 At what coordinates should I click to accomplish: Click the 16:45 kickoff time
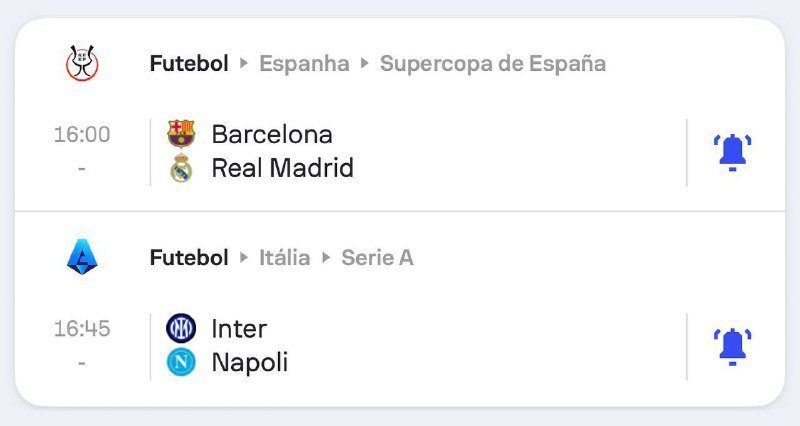click(x=82, y=328)
